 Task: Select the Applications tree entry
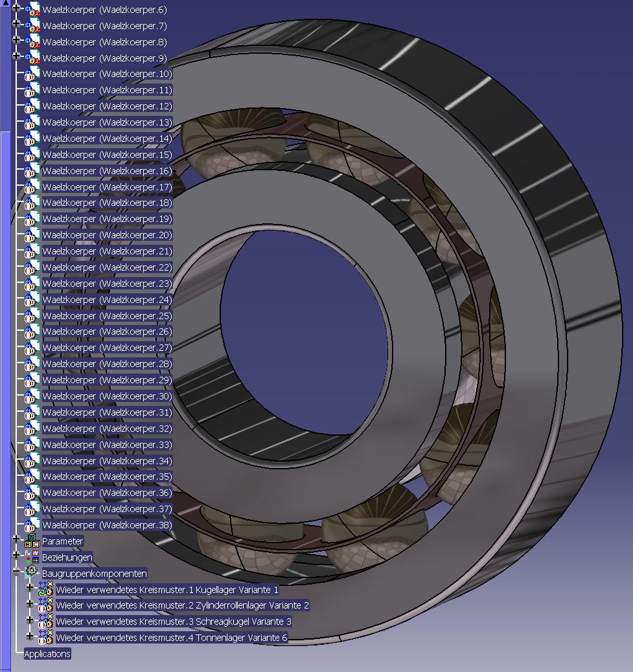[x=47, y=654]
